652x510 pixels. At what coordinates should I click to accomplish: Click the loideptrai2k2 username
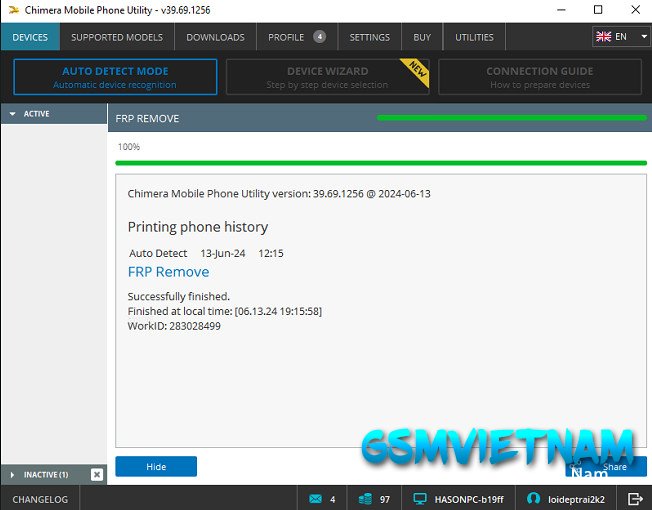coord(576,499)
